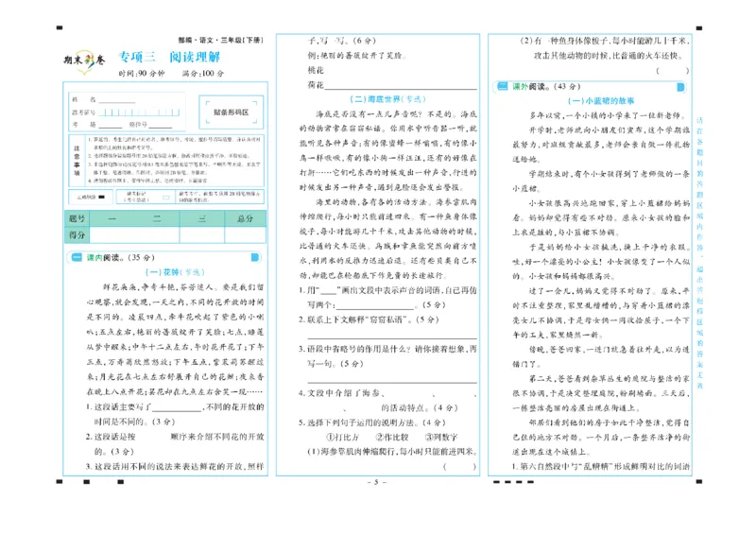756x535 pixels.
Task: Click the 三 column header in score table
Action: [202, 218]
